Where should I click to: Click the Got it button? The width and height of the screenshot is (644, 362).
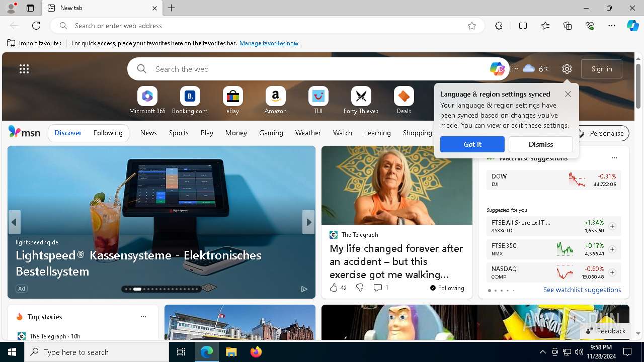pos(472,144)
